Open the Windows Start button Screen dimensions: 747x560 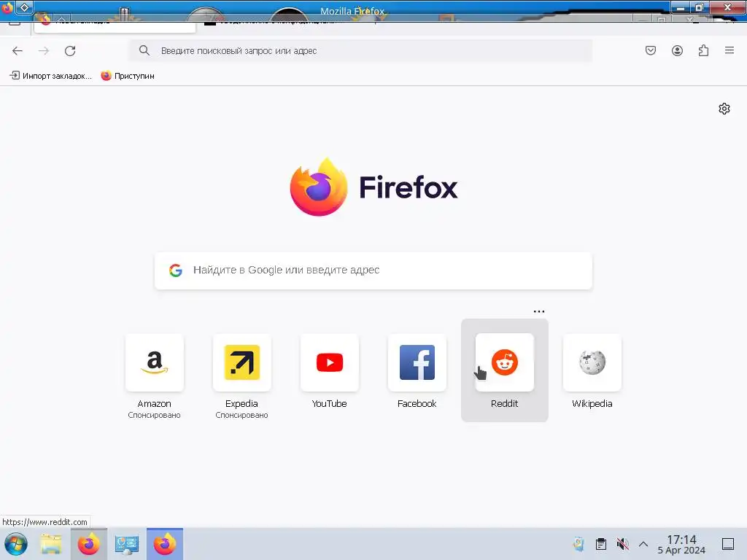pos(16,544)
